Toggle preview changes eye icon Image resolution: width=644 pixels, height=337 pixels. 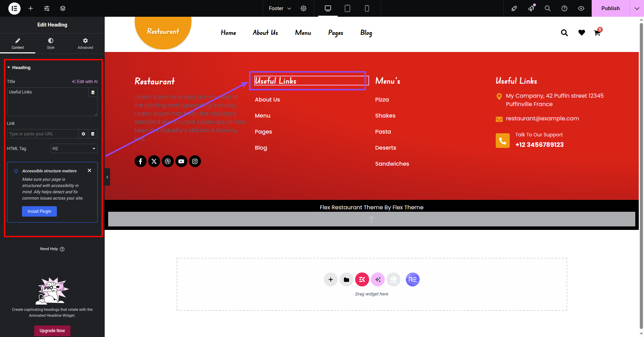click(581, 8)
